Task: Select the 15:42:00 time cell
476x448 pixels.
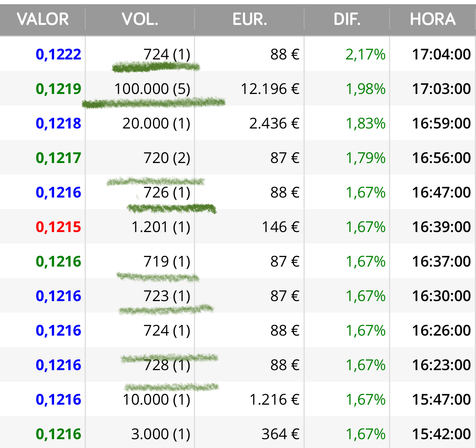Action: pyautogui.click(x=441, y=434)
